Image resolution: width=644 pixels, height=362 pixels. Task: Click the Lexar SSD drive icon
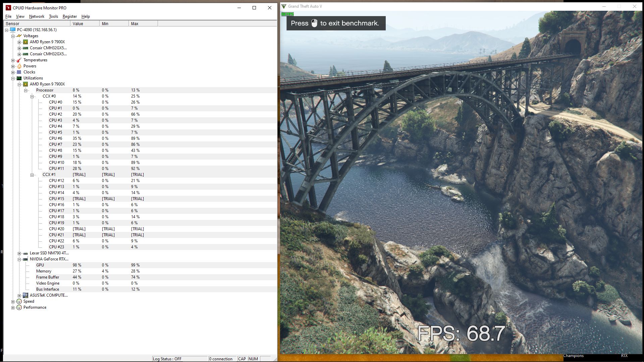tap(25, 253)
